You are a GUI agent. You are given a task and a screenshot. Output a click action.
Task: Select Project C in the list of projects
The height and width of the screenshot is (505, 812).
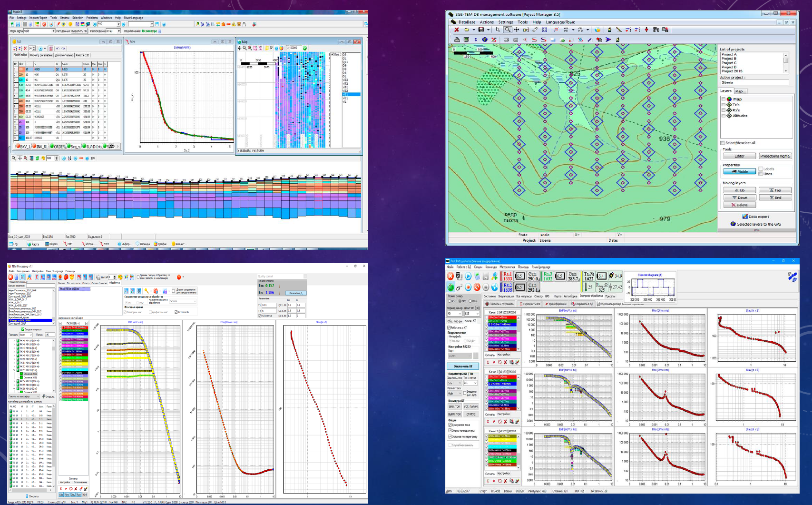728,63
